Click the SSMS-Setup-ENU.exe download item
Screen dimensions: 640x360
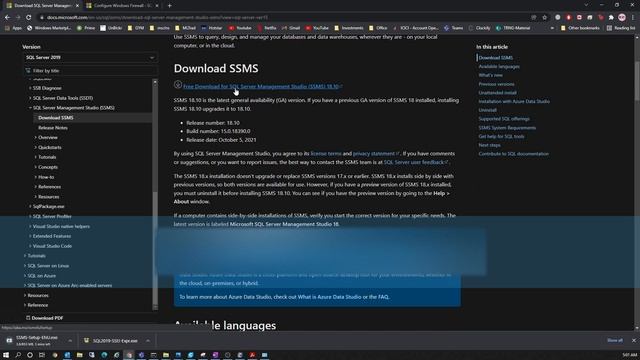pyautogui.click(x=36, y=341)
